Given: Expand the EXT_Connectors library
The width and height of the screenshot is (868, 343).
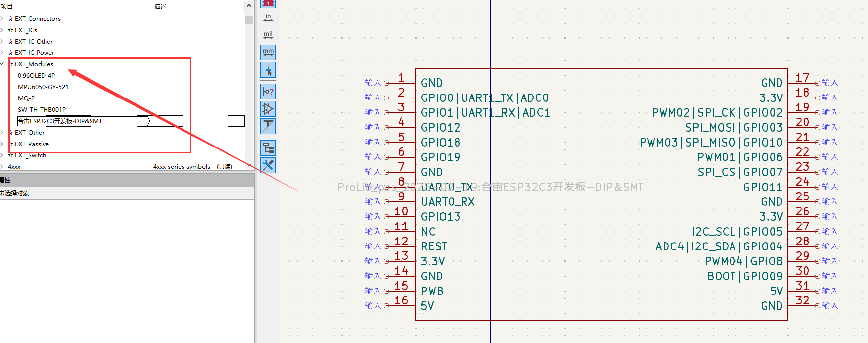Looking at the screenshot, I should [x=2, y=19].
